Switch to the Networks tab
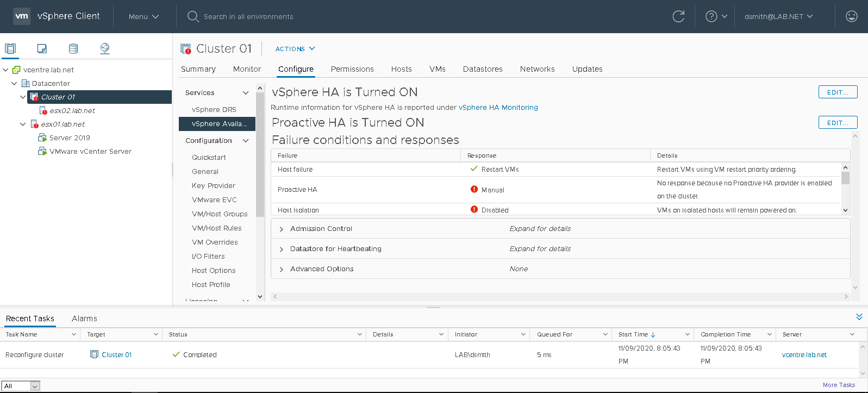Screen dimensions: 868x393 (538, 69)
